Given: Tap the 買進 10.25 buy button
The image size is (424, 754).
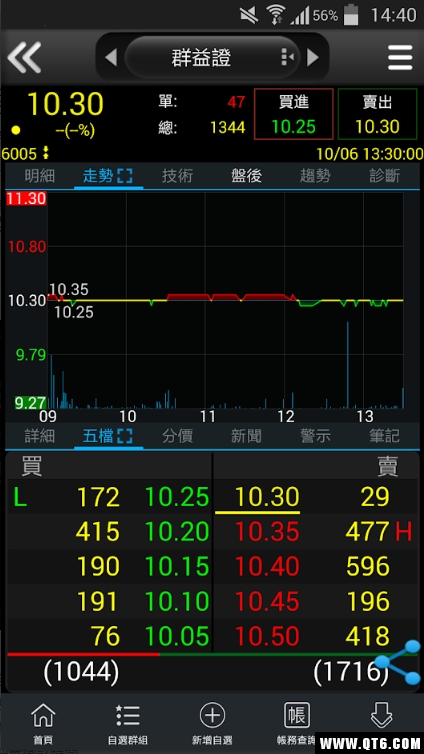Looking at the screenshot, I should tap(294, 114).
